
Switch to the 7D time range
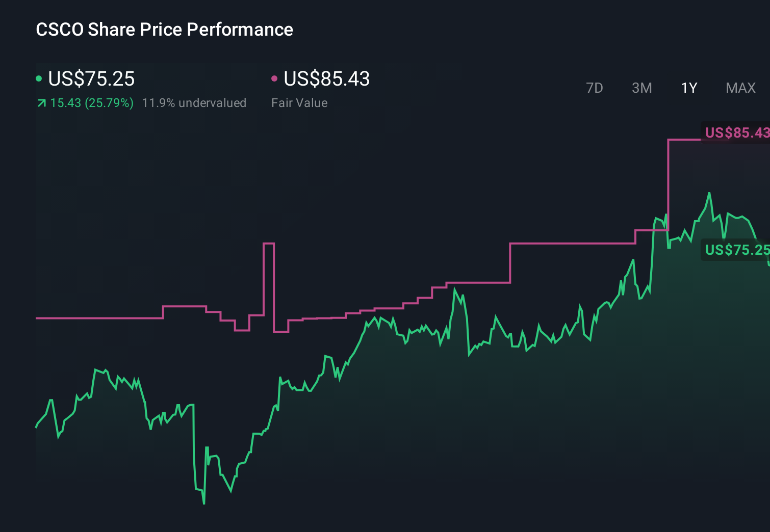coord(595,88)
